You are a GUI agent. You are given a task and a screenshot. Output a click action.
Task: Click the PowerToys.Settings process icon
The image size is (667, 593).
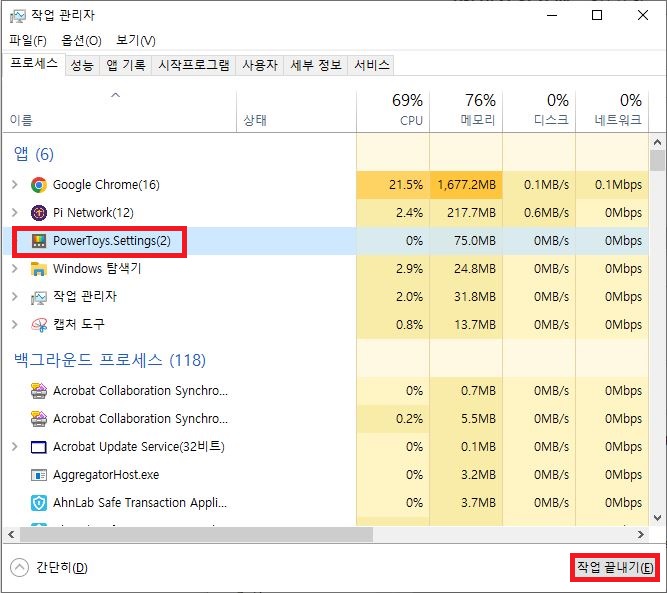pyautogui.click(x=39, y=241)
